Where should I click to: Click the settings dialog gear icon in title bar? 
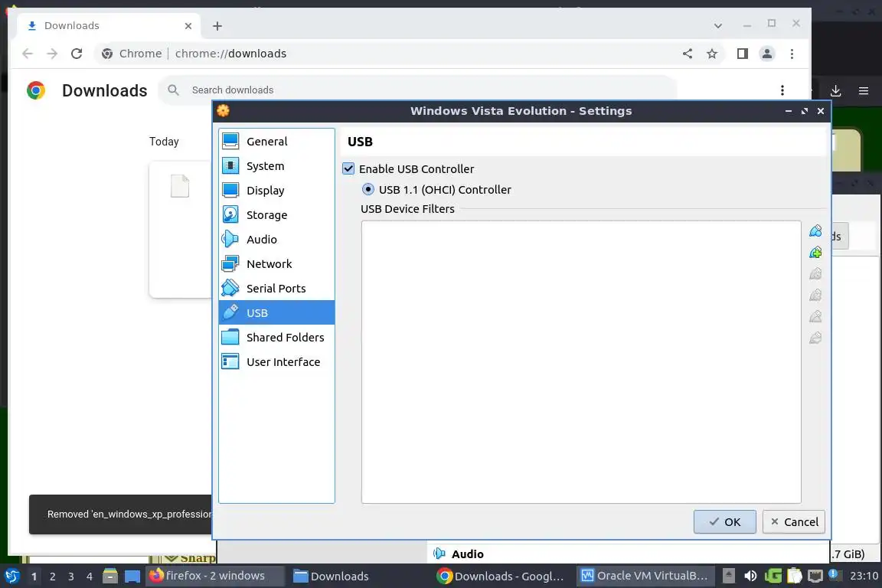coord(224,111)
